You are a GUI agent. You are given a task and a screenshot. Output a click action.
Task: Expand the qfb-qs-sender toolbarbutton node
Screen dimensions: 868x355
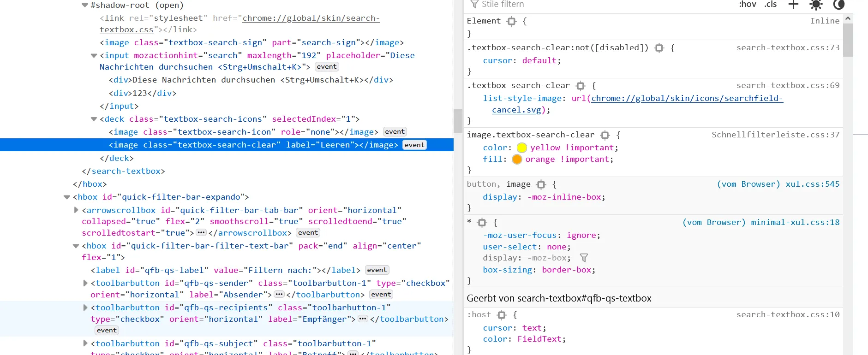[x=85, y=283]
